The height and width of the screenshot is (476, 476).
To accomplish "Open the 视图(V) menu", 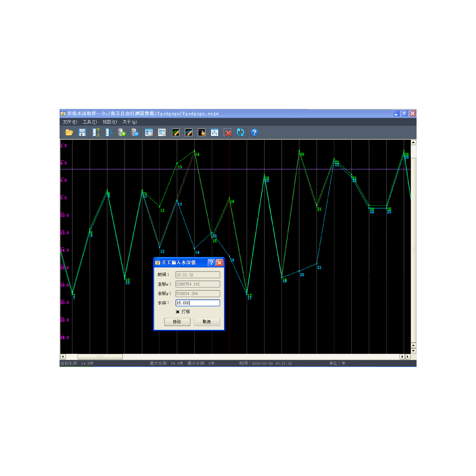I will (x=110, y=122).
